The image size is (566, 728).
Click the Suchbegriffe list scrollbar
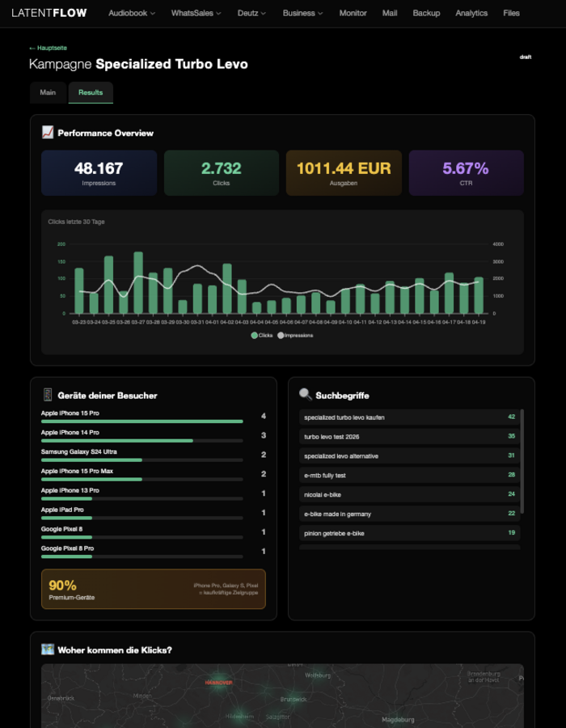click(x=522, y=461)
